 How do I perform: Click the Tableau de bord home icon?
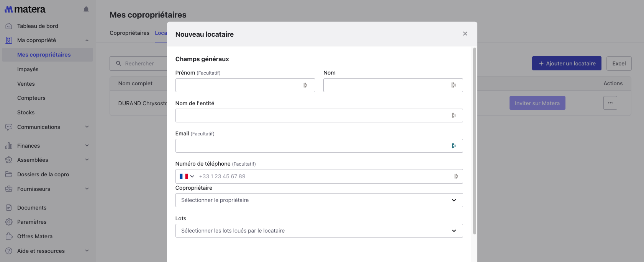9,26
